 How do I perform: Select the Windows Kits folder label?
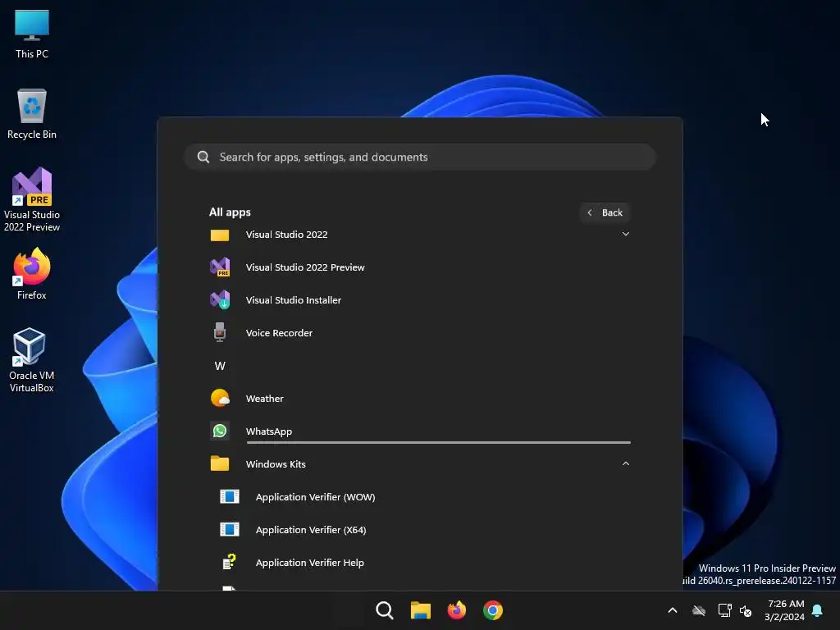276,464
